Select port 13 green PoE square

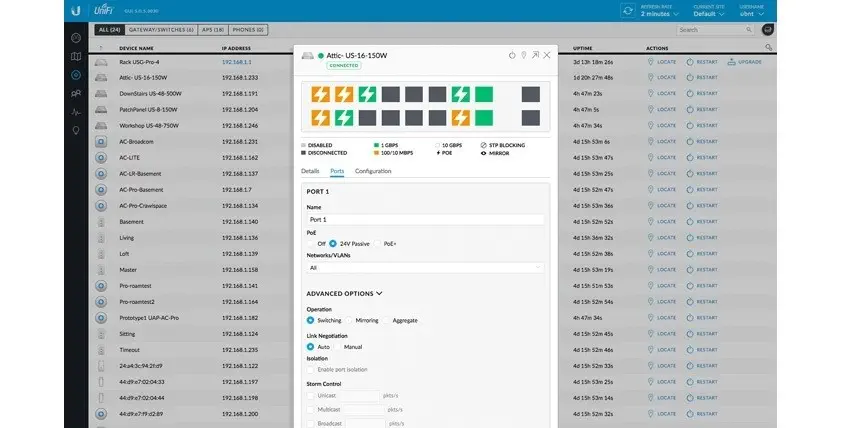(x=460, y=94)
